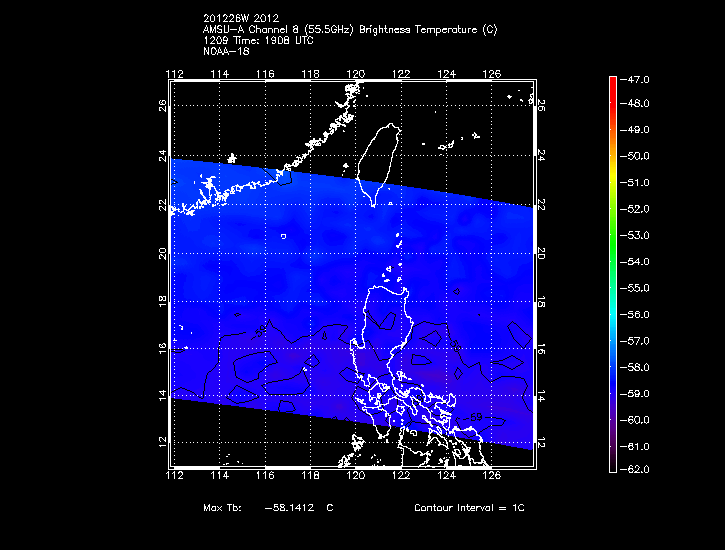This screenshot has height=550, width=725.
Task: Click colorbar label "-61.0"
Action: click(x=634, y=446)
